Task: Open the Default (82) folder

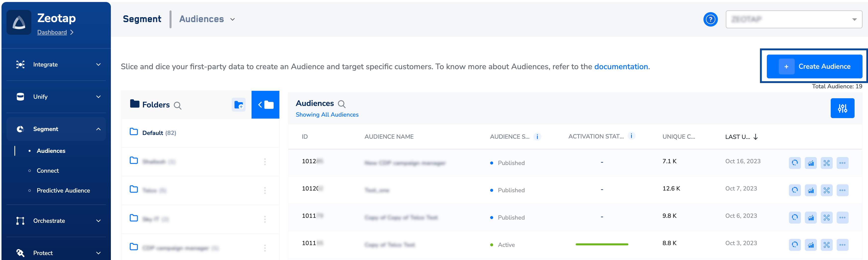Action: click(200, 133)
